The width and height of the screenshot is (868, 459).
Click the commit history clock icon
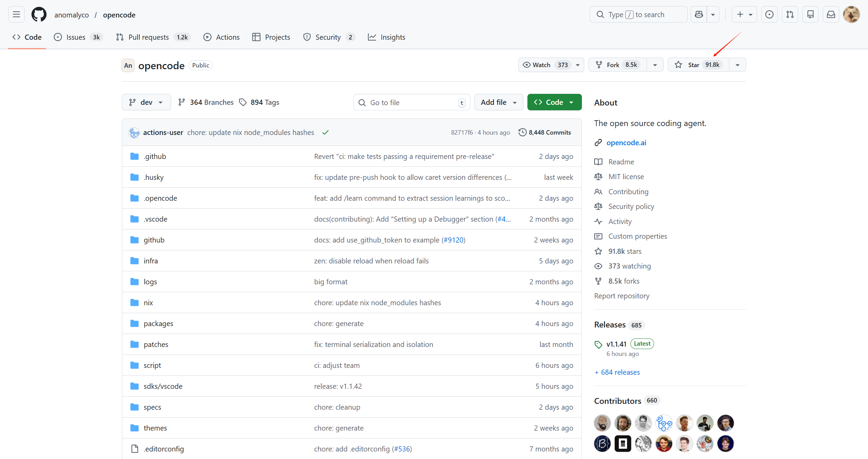522,132
